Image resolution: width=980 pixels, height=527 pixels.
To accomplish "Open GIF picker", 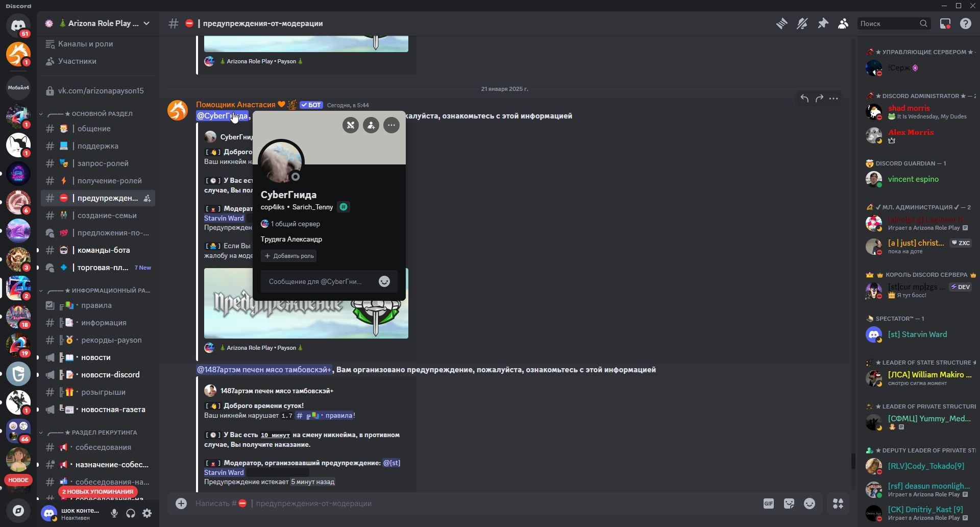I will pyautogui.click(x=769, y=504).
